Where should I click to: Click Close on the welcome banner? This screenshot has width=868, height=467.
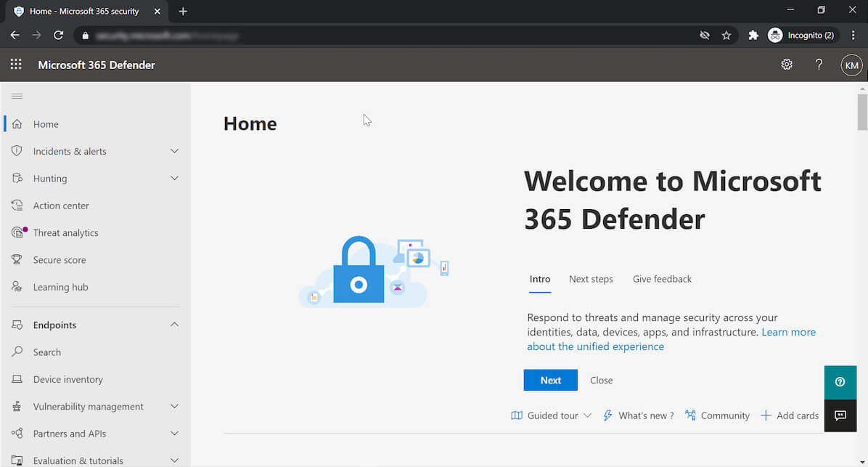pos(601,380)
